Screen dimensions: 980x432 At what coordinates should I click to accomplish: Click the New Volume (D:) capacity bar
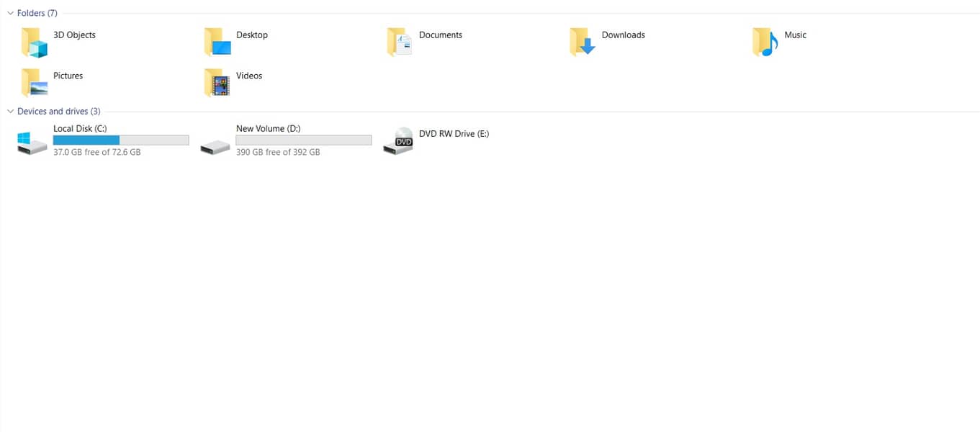304,140
